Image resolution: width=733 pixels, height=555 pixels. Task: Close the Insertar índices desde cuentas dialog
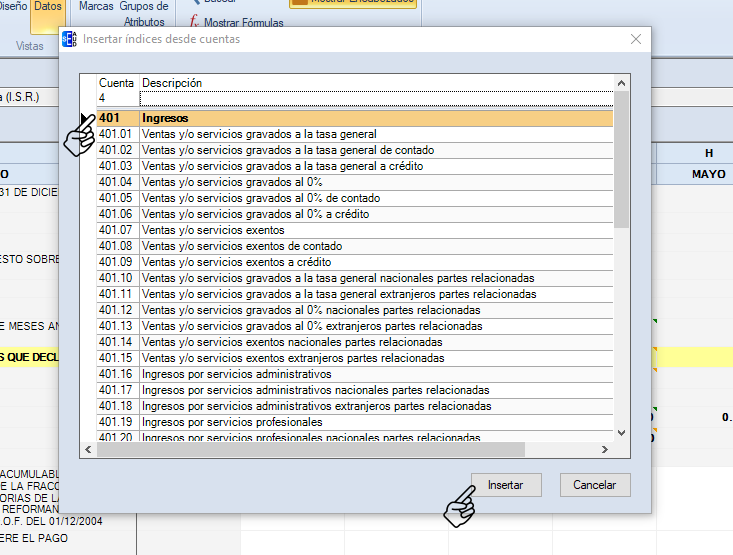[635, 39]
